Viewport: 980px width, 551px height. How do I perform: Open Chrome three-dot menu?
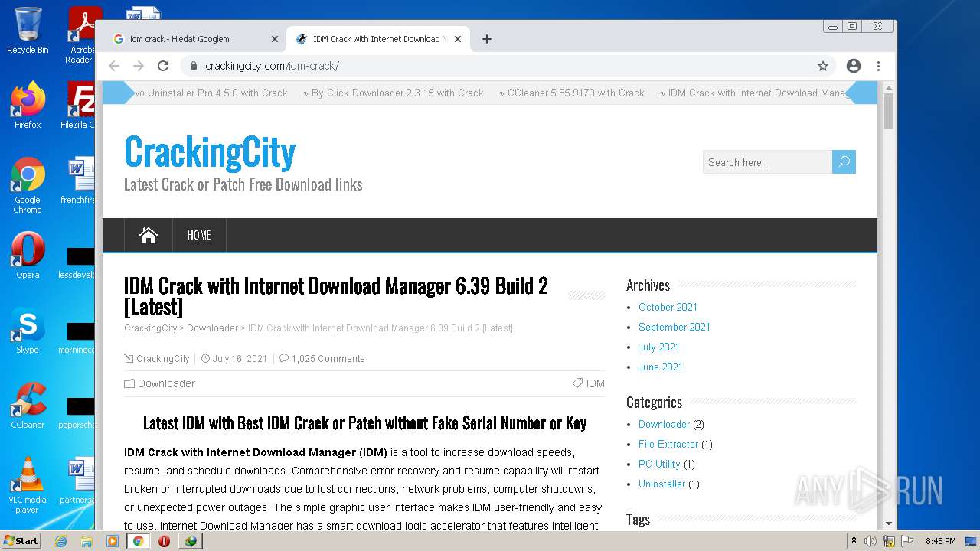click(x=878, y=66)
